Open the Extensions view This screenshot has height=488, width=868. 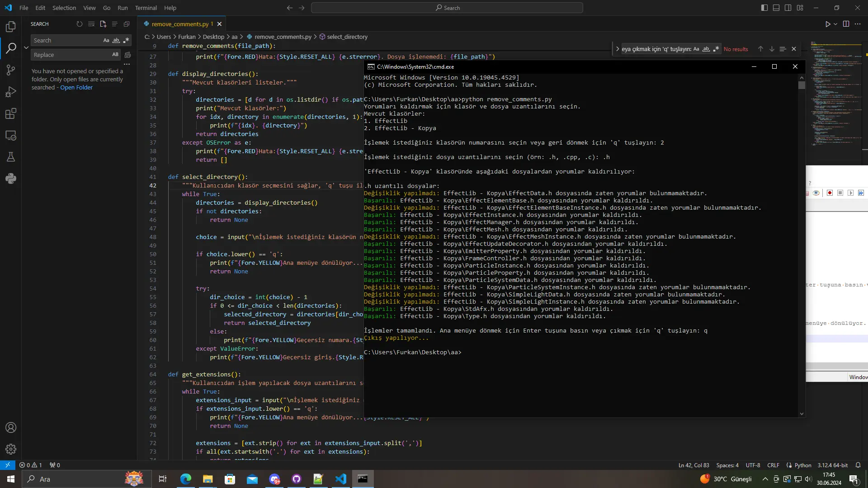[x=11, y=114]
